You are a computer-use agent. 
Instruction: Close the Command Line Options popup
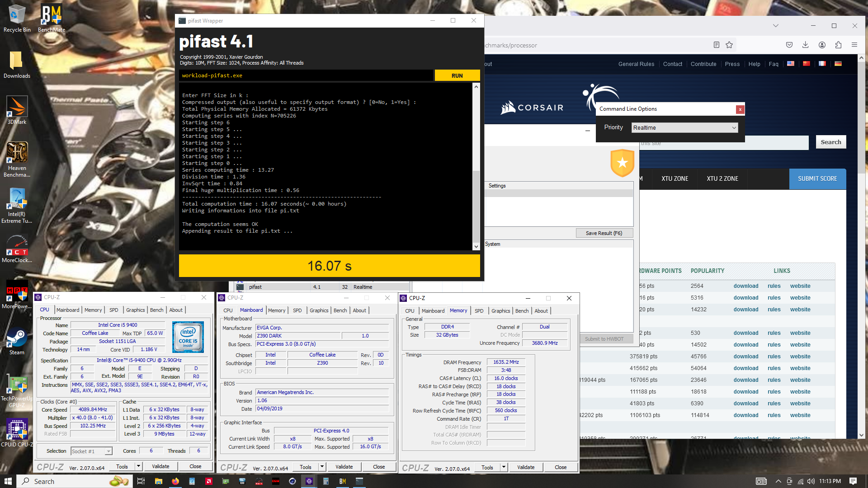pos(740,109)
